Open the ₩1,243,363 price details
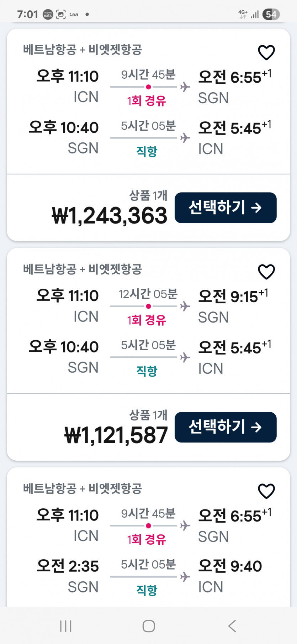 pyautogui.click(x=110, y=216)
